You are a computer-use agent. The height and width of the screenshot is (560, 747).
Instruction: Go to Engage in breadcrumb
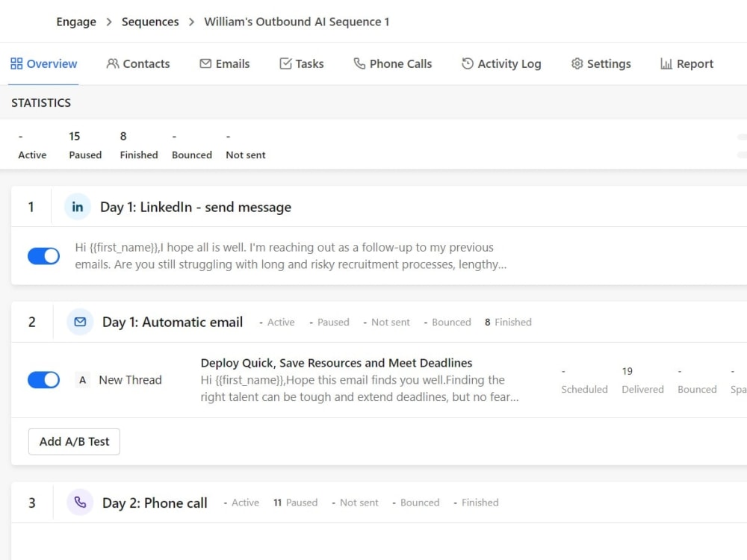76,22
